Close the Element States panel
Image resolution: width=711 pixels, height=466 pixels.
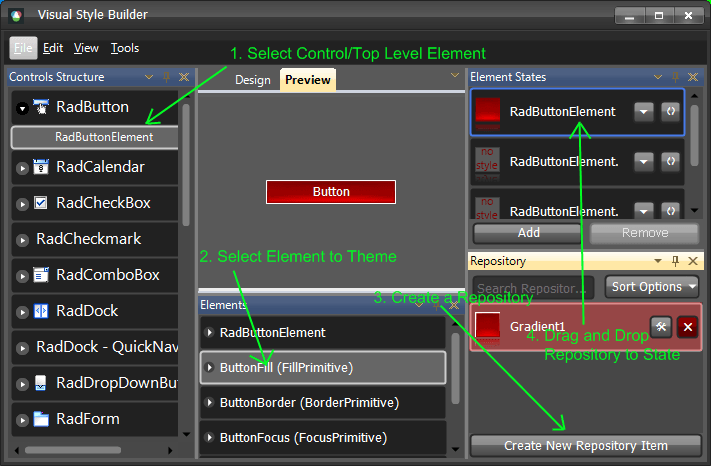coord(693,77)
